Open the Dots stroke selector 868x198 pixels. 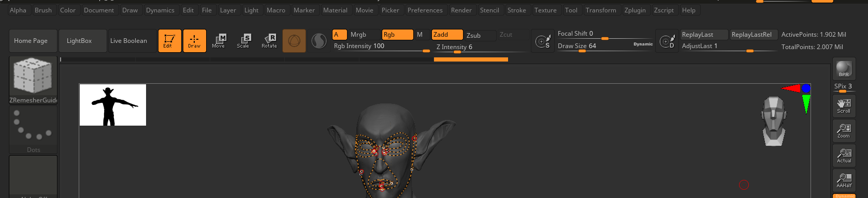point(33,130)
